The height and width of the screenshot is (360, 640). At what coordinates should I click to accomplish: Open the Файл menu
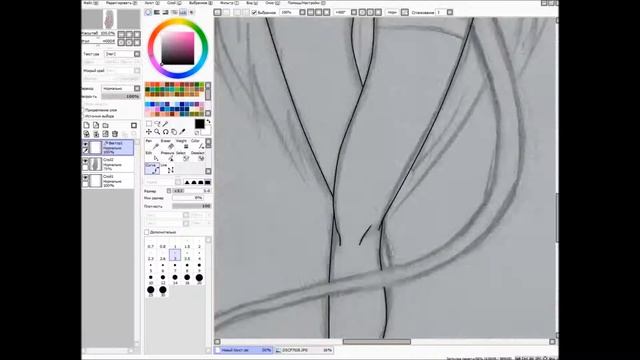pos(90,3)
